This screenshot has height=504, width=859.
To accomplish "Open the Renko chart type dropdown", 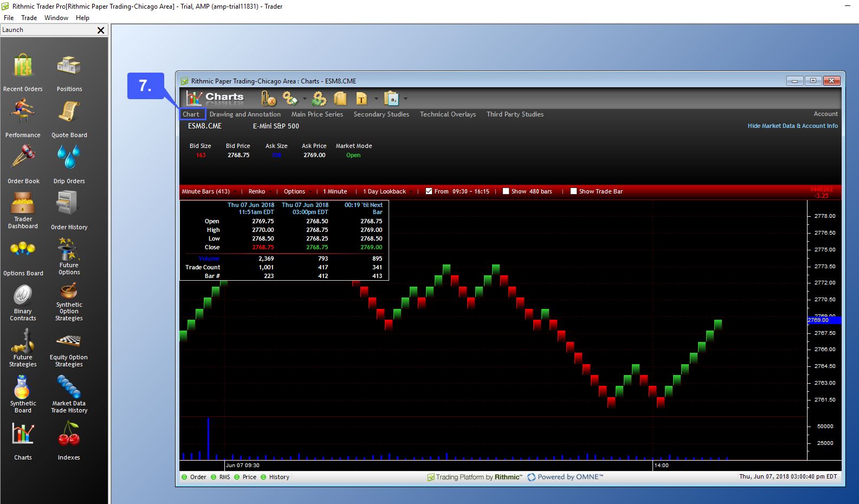I will point(260,191).
